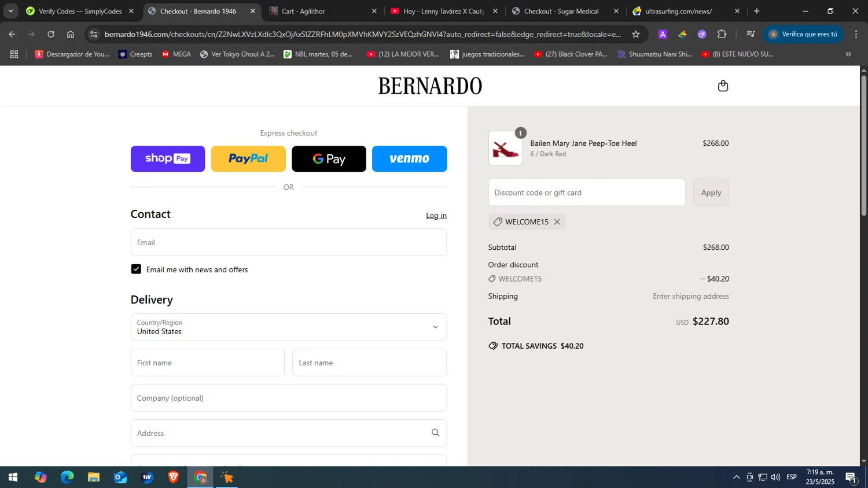The image size is (868, 488).
Task: Open site information icon in address bar
Action: (94, 34)
